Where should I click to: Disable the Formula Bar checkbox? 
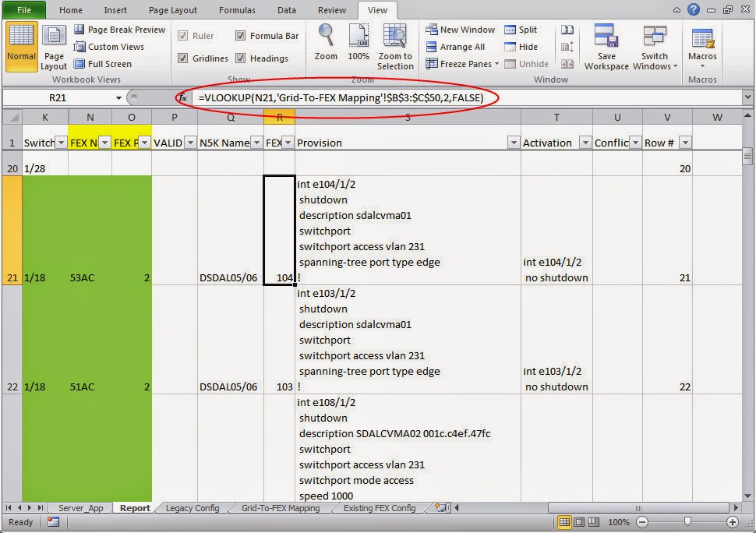point(240,35)
